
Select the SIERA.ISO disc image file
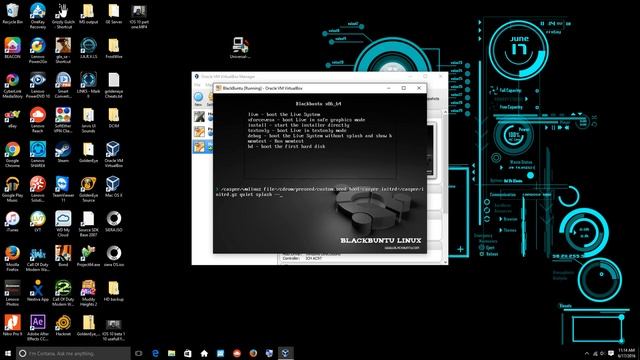[113, 222]
